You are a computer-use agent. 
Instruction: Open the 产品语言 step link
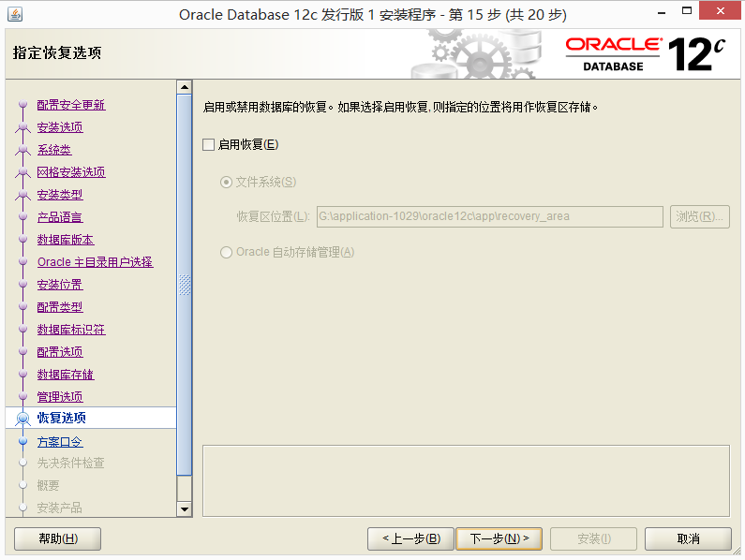click(x=60, y=217)
